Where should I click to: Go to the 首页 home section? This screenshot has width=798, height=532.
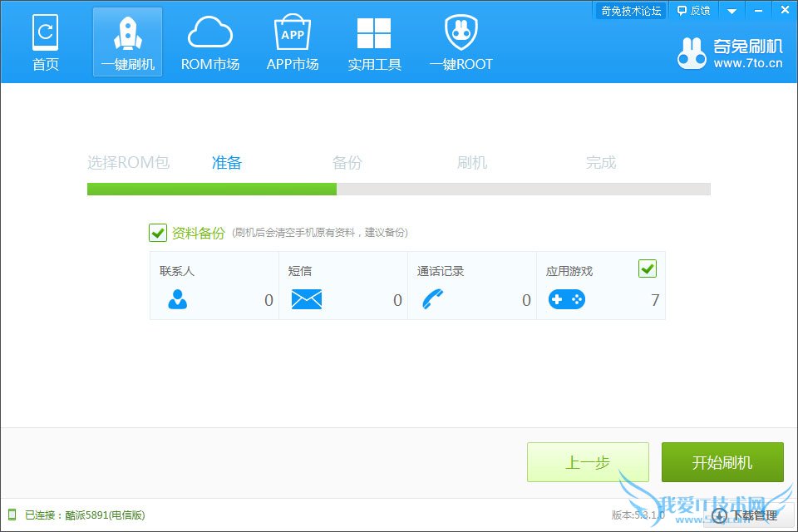pyautogui.click(x=45, y=42)
